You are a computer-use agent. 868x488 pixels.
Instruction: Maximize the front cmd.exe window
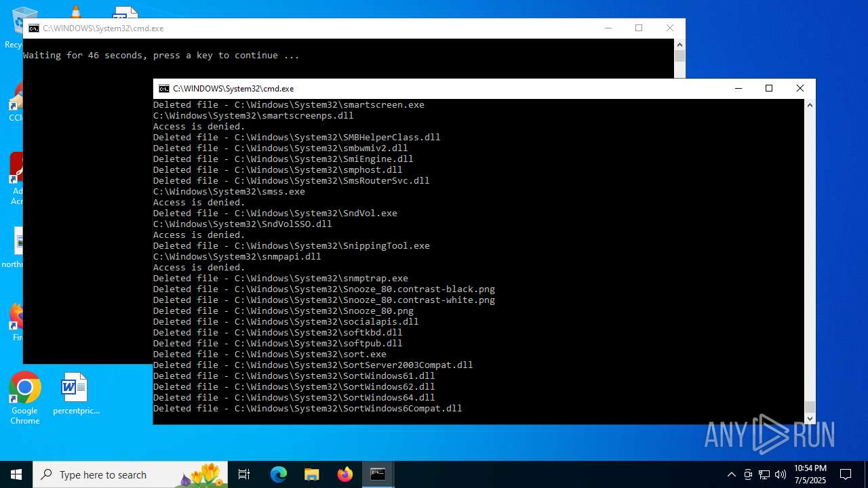769,89
